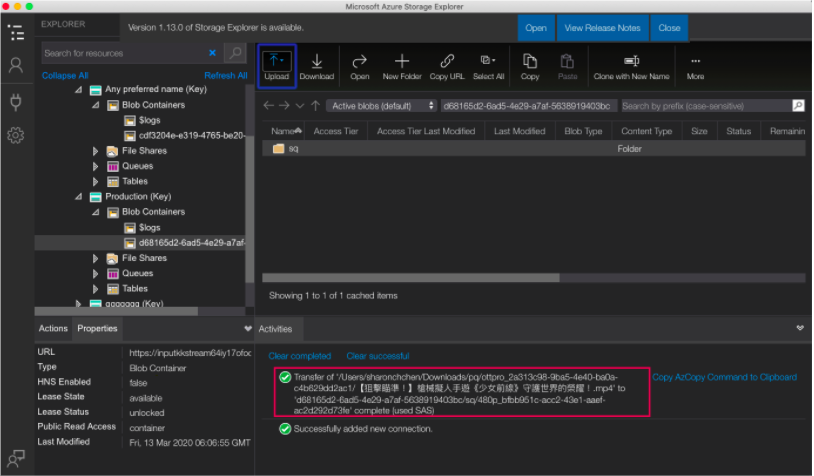The height and width of the screenshot is (476, 814).
Task: Expand Queues under Production
Action: pos(96,274)
